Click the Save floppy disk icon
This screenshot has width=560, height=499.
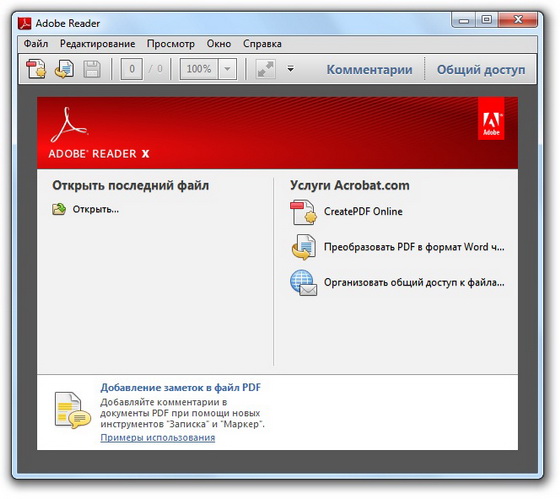coord(92,69)
